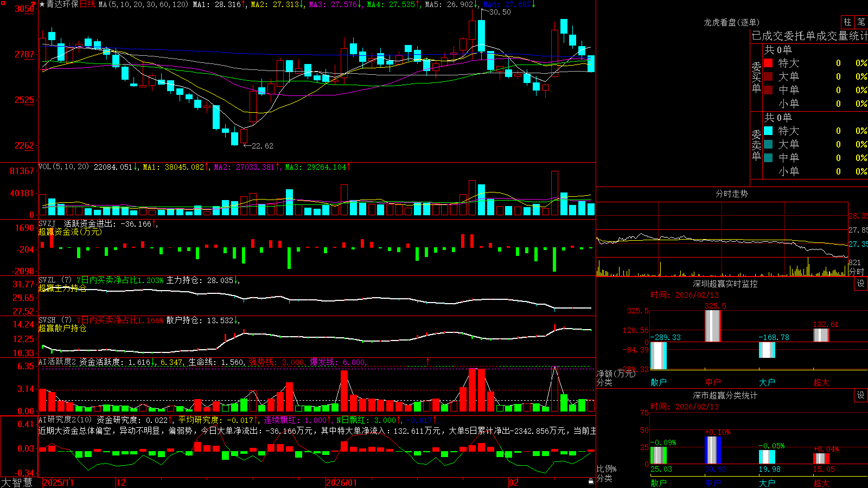Switch 龙虎看盘 to 柱 bar mode
Image resolution: width=868 pixels, height=488 pixels.
coord(847,22)
